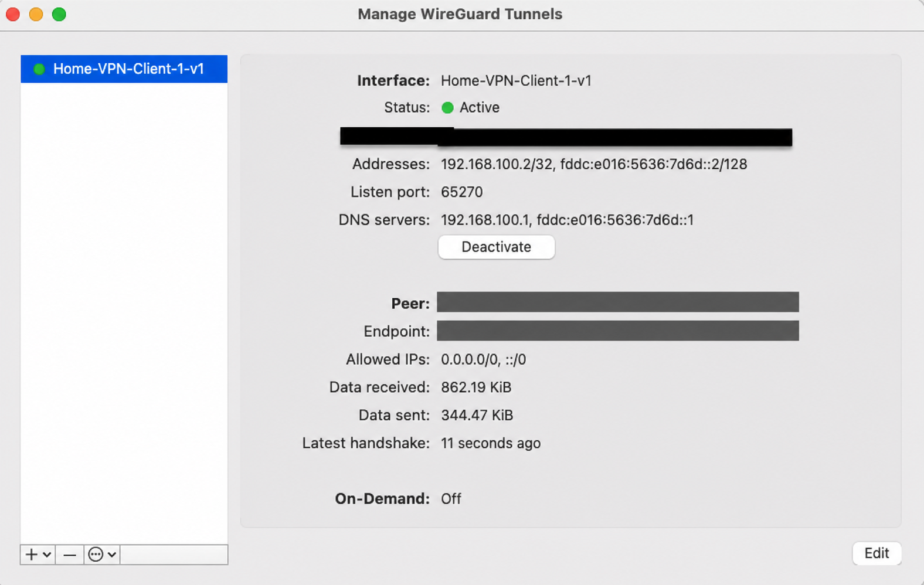The height and width of the screenshot is (585, 924).
Task: Click the data sent value 344.47 KiB
Action: [x=477, y=416]
